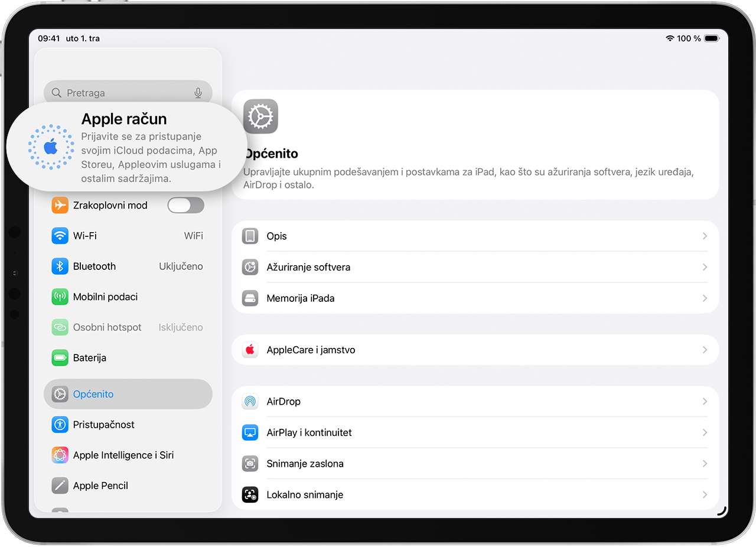Open Pristupačnost via the blue accessibility icon
The image size is (756, 547).
click(60, 424)
